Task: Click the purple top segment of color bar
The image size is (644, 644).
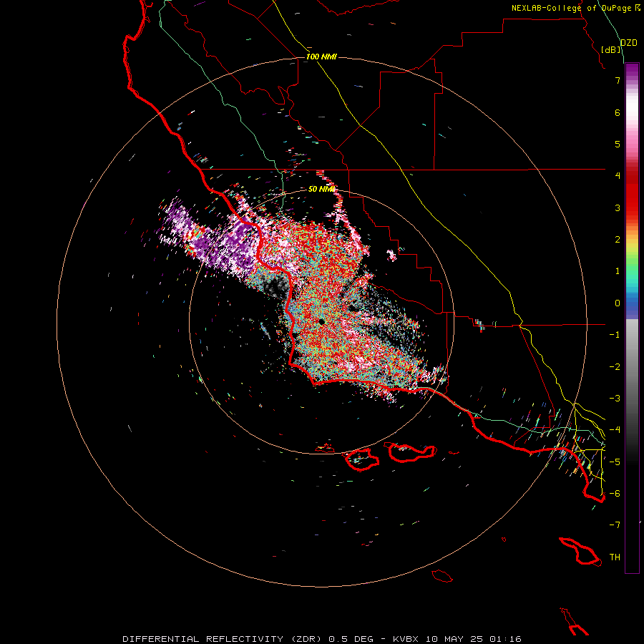Action: pyautogui.click(x=632, y=71)
